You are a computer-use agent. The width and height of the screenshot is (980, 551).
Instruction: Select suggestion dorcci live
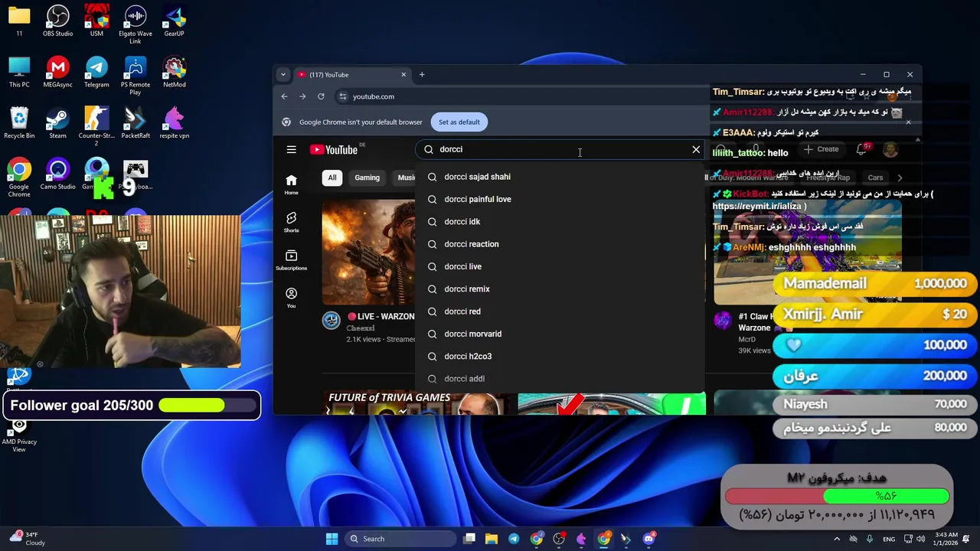pyautogui.click(x=560, y=266)
